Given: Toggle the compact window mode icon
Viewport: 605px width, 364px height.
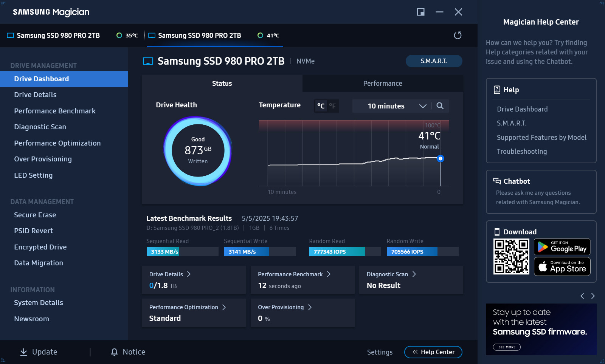Looking at the screenshot, I should pyautogui.click(x=420, y=12).
